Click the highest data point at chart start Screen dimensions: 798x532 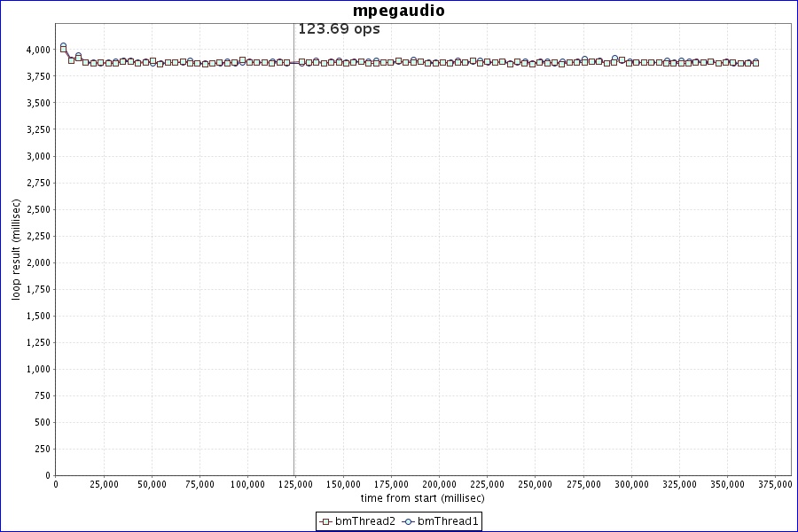click(x=63, y=46)
